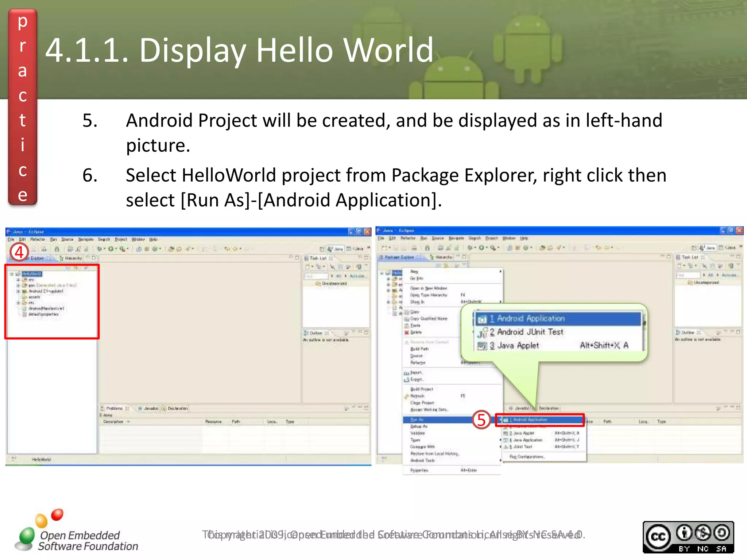Viewport: 747px width, 560px height.
Task: Open the Help menu in right Eclipse window
Action: click(524, 238)
